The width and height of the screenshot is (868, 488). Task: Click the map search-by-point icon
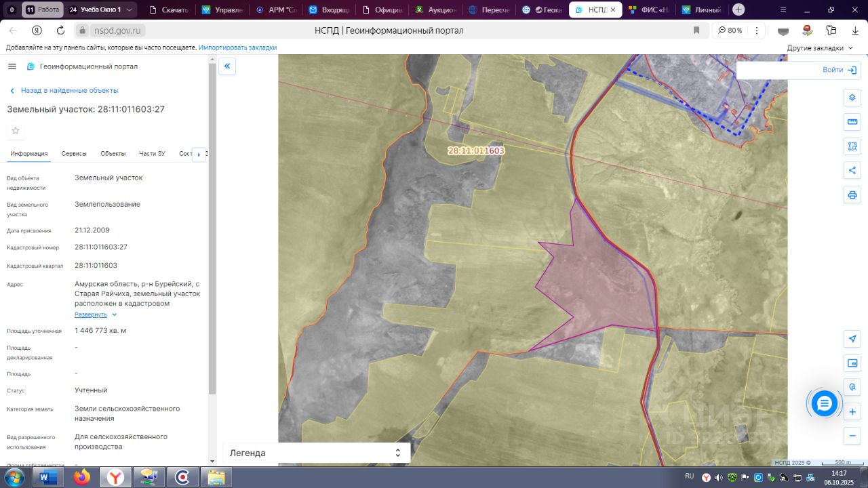(852, 387)
